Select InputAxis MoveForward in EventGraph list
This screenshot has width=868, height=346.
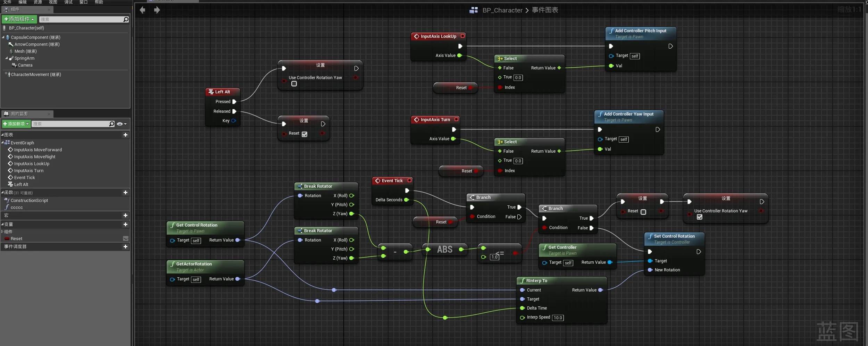point(38,150)
